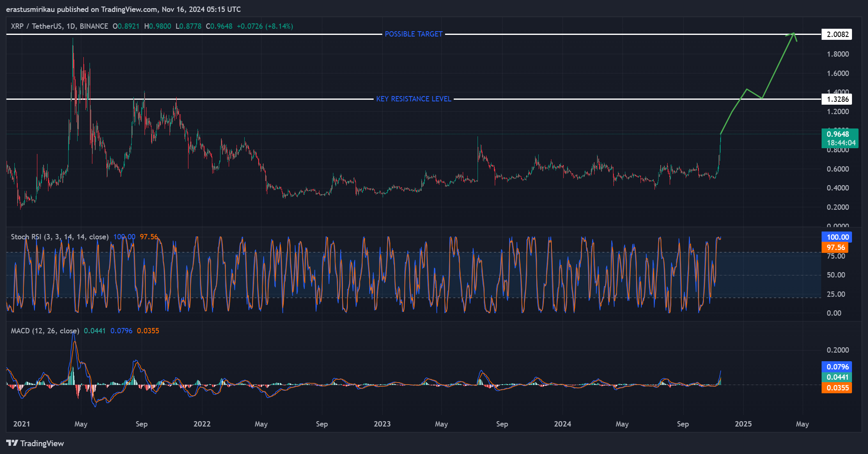The height and width of the screenshot is (454, 868).
Task: Click the blue Stoch RSI value tag 100.00
Action: coord(836,237)
